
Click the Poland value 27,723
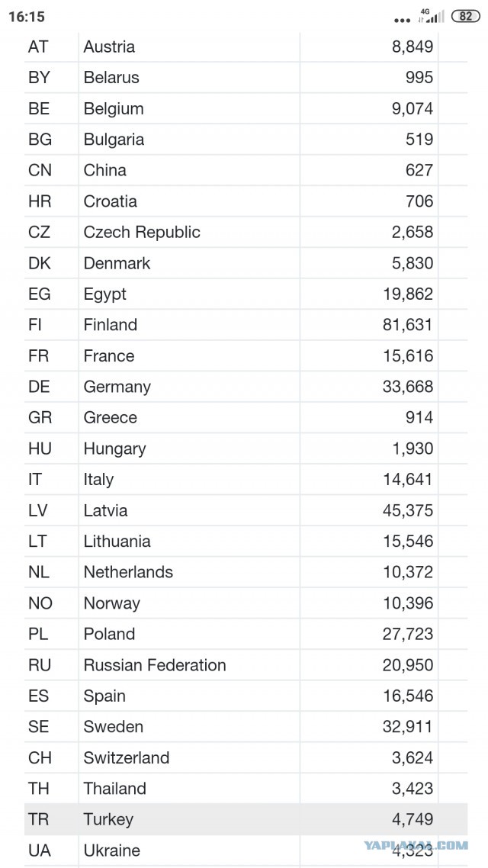(x=408, y=634)
